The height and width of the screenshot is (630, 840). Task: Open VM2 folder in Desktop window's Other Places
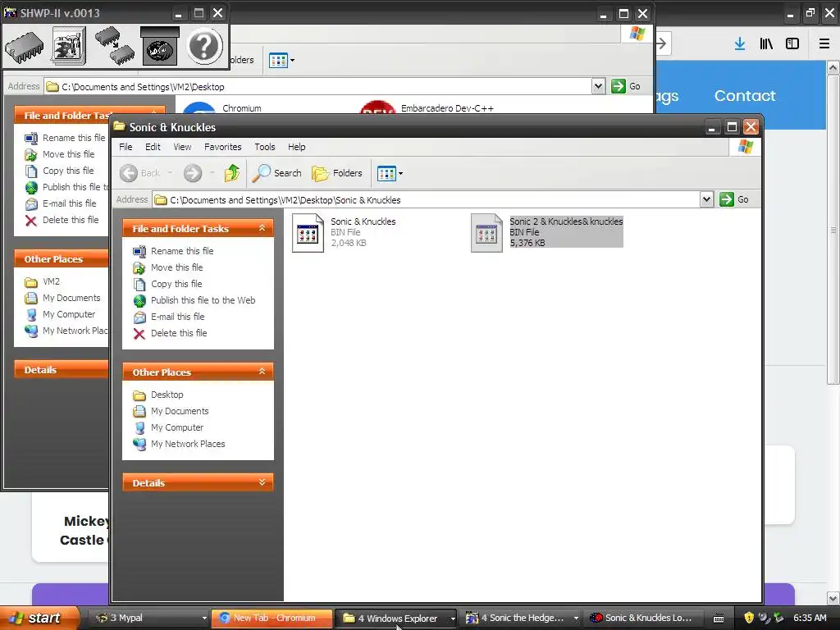pos(43,282)
